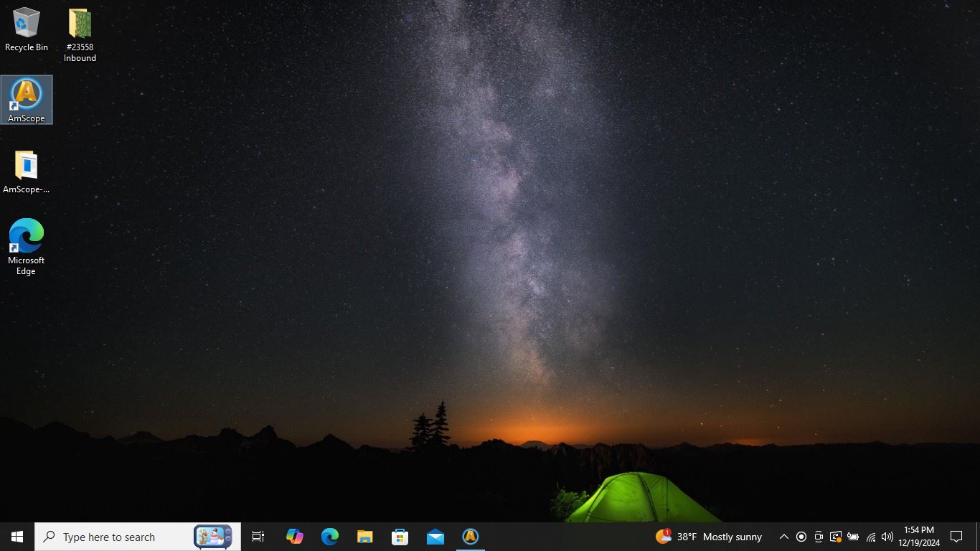Image resolution: width=980 pixels, height=551 pixels.
Task: Open the Windows Start menu
Action: tap(17, 537)
